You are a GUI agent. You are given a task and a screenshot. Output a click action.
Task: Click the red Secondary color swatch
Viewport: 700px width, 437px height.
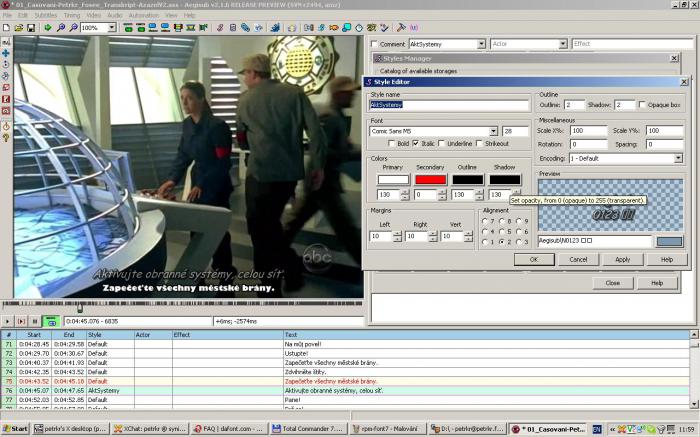coord(430,179)
